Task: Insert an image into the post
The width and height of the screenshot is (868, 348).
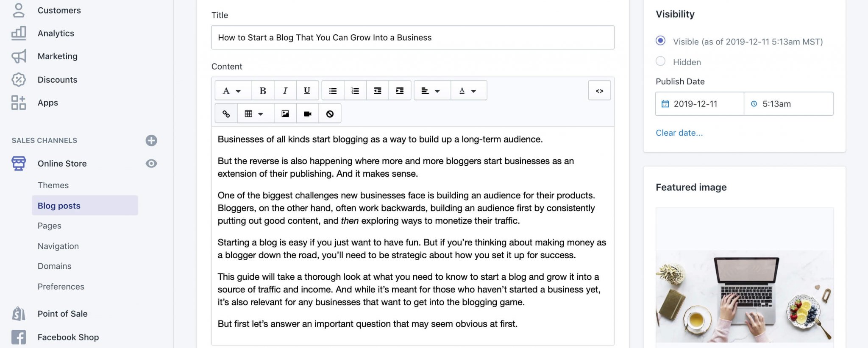Action: [285, 114]
